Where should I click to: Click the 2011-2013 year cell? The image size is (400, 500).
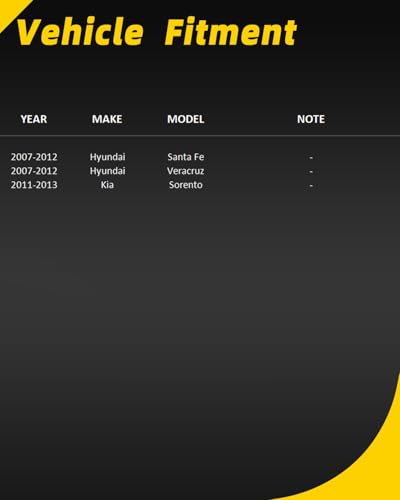click(34, 185)
